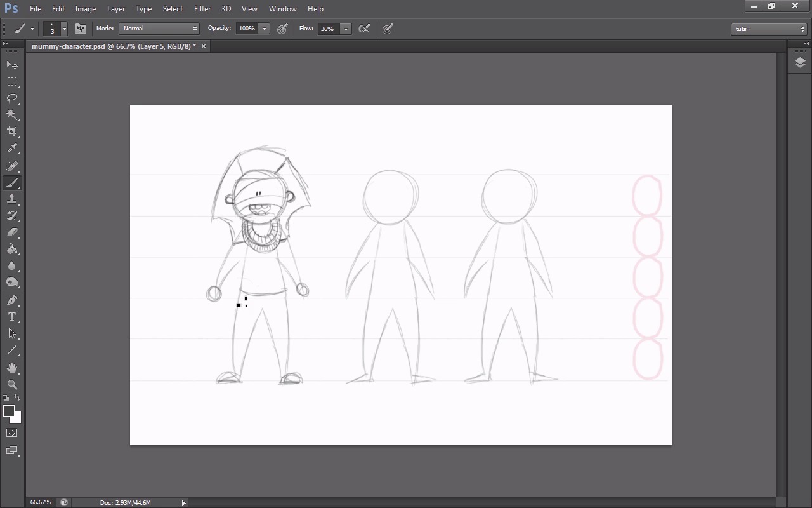
Task: Select the Magic Wand tool
Action: 12,115
